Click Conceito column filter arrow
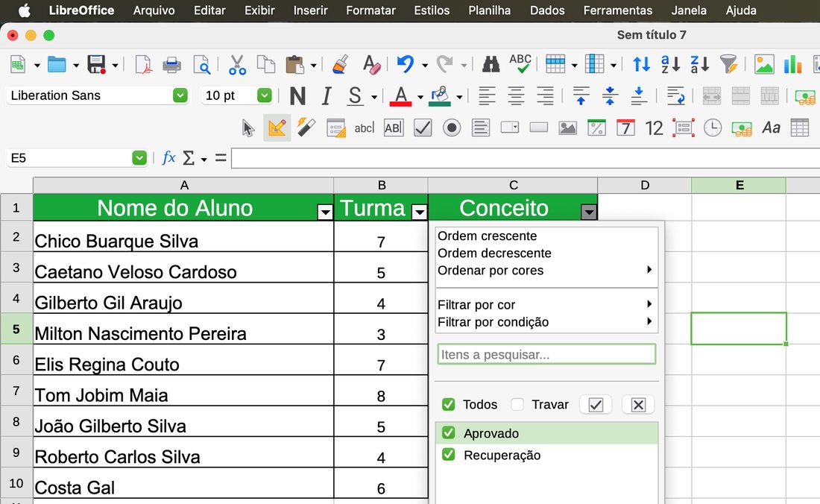Image resolution: width=820 pixels, height=504 pixels. 589,212
